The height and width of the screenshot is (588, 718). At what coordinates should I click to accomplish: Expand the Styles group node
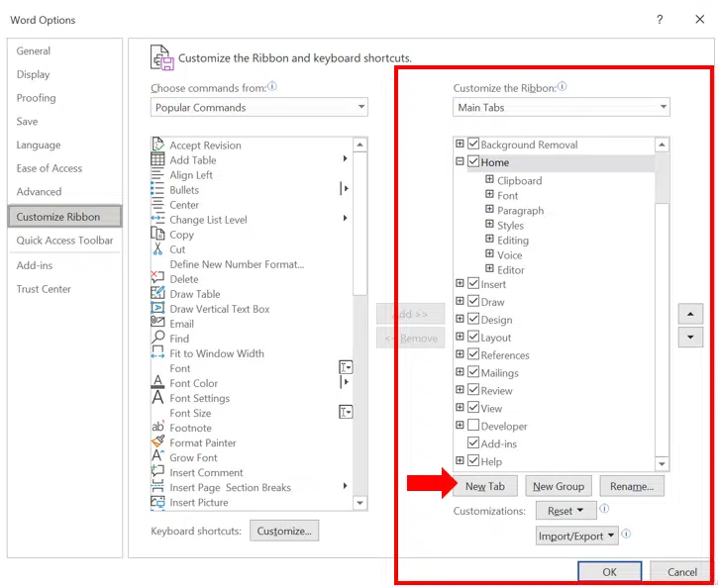coord(489,225)
